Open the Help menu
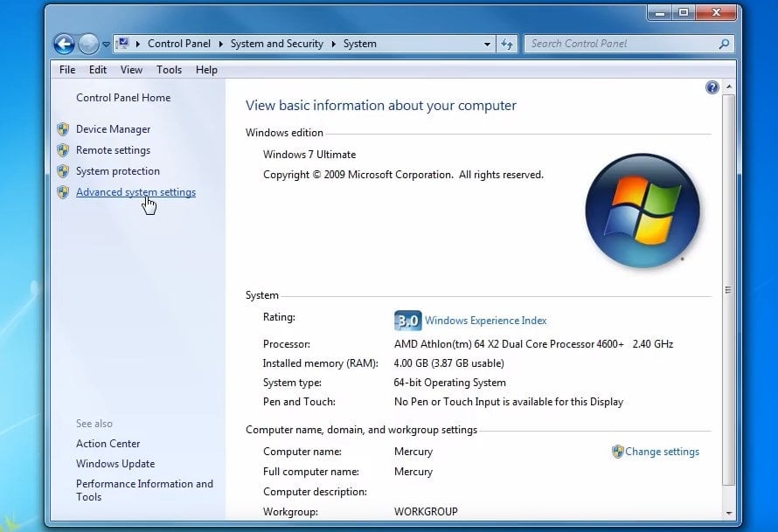778x532 pixels. 206,70
